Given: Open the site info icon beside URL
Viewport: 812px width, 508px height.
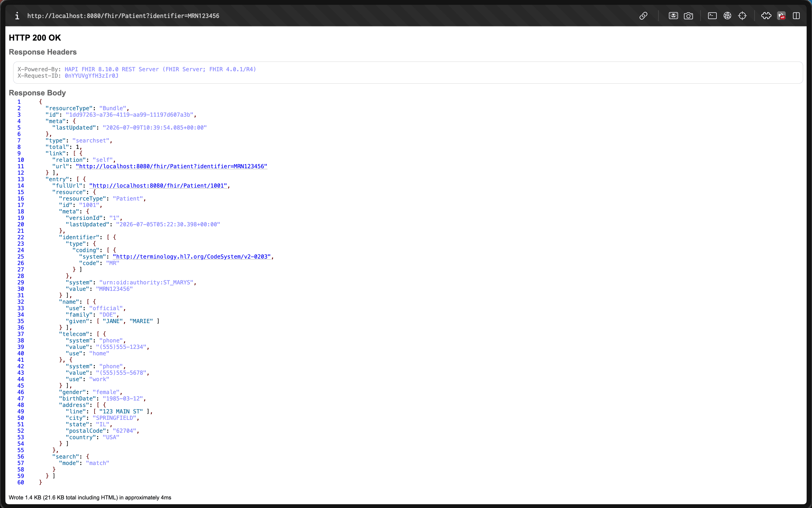Looking at the screenshot, I should (17, 16).
